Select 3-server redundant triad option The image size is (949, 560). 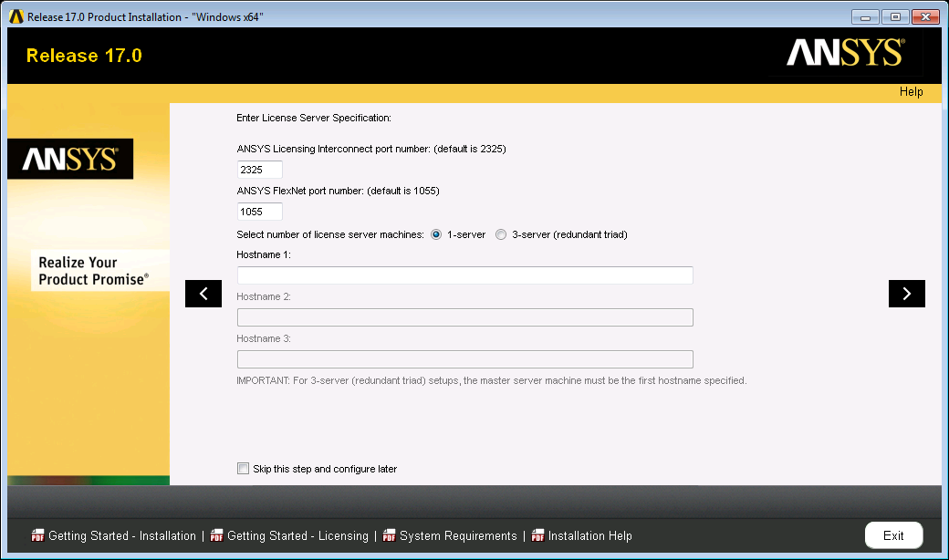point(500,234)
